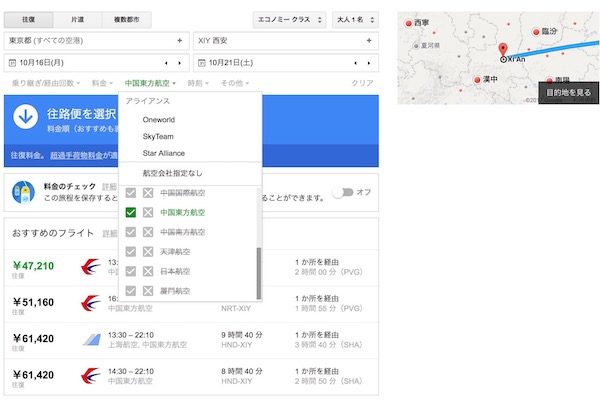Click the 西寧 city marker on map
Viewport: 600px width, 400px height.
pyautogui.click(x=408, y=23)
